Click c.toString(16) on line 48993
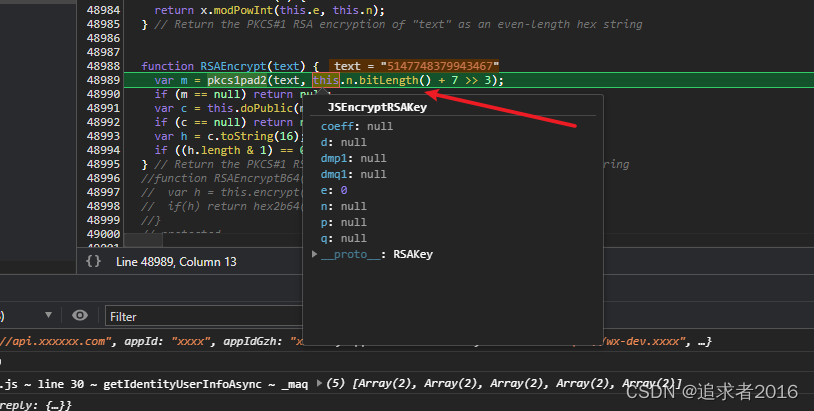Image resolution: width=814 pixels, height=411 pixels. 253,136
